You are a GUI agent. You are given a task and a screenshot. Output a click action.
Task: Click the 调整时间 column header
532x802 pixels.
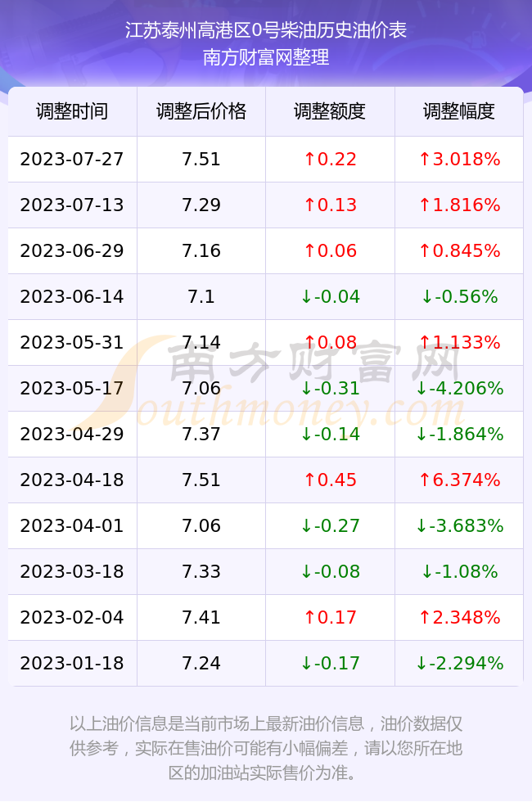click(72, 111)
